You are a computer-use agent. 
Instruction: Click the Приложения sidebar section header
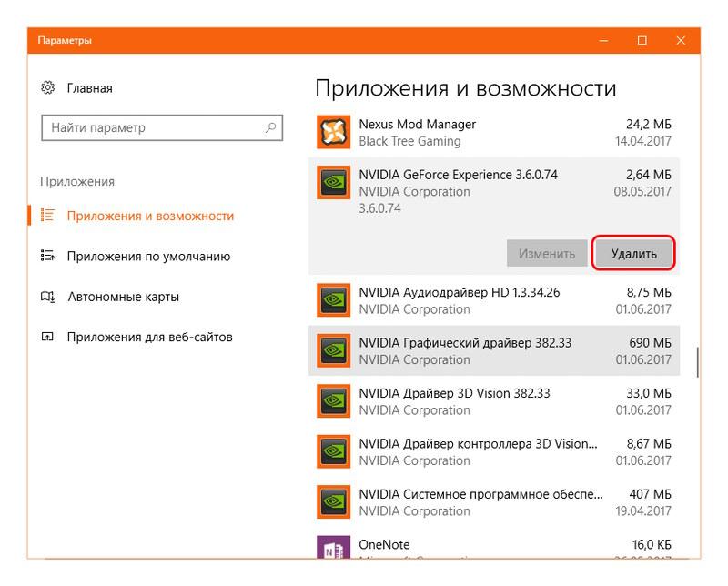click(77, 182)
